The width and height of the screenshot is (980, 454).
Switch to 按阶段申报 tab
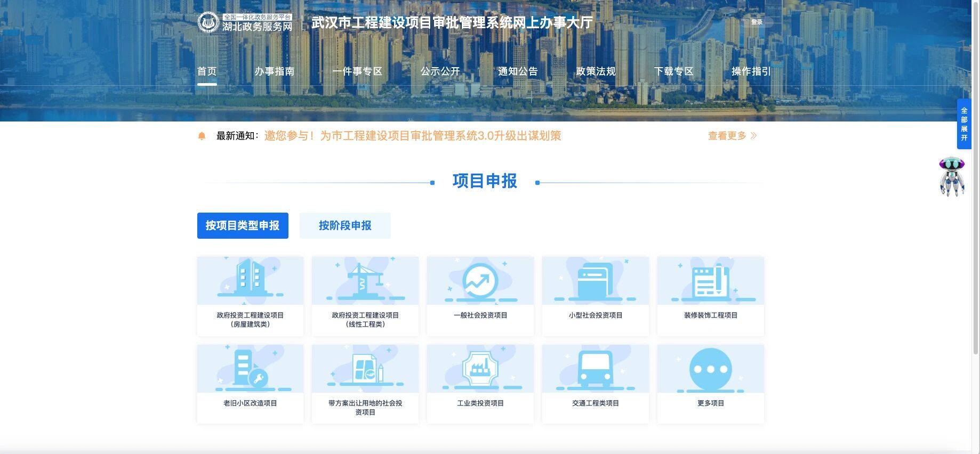(x=345, y=225)
